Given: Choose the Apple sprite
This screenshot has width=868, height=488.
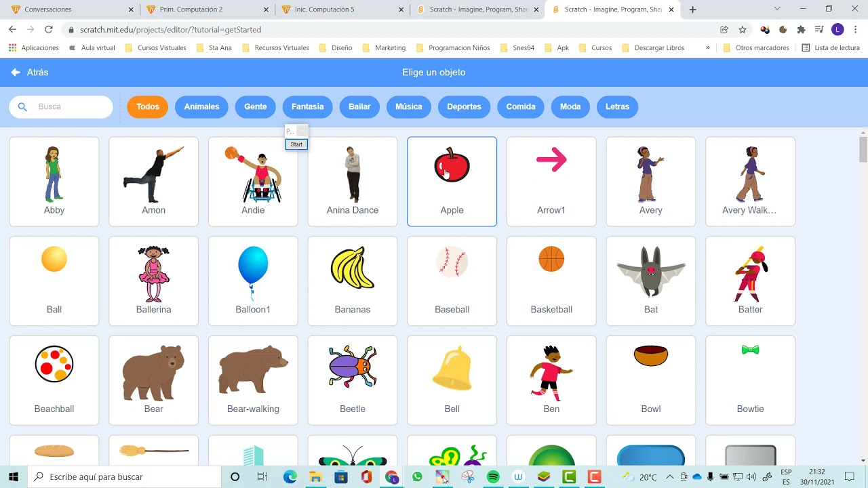Looking at the screenshot, I should (452, 182).
